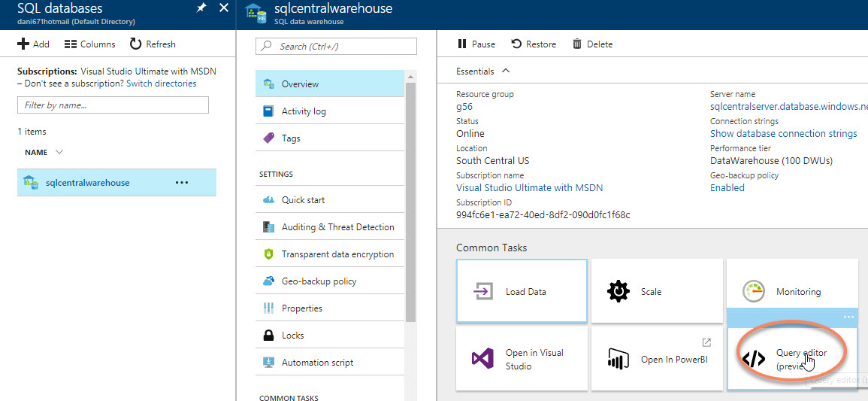Open the g56 resource group link
Screen dimensions: 868x401
(x=464, y=107)
